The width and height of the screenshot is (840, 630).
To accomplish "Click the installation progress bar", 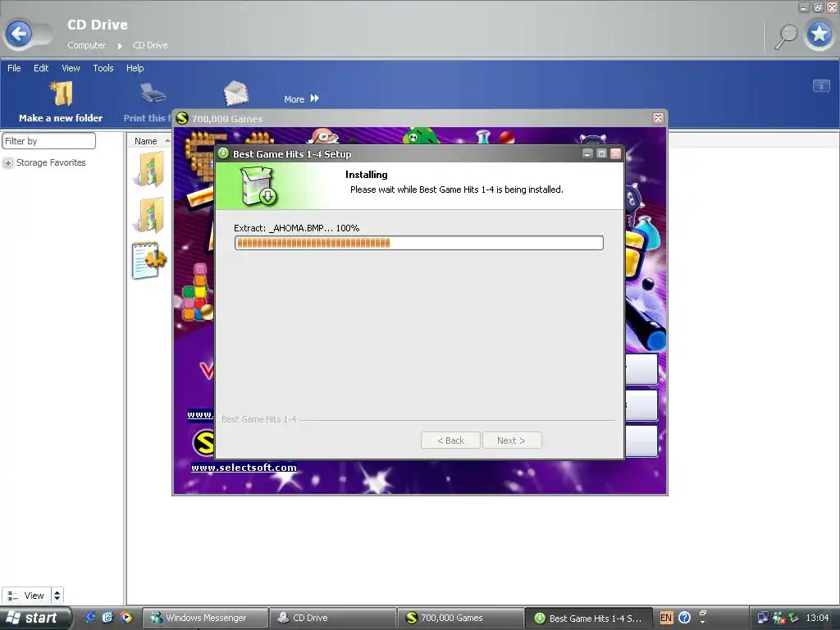I will click(419, 243).
